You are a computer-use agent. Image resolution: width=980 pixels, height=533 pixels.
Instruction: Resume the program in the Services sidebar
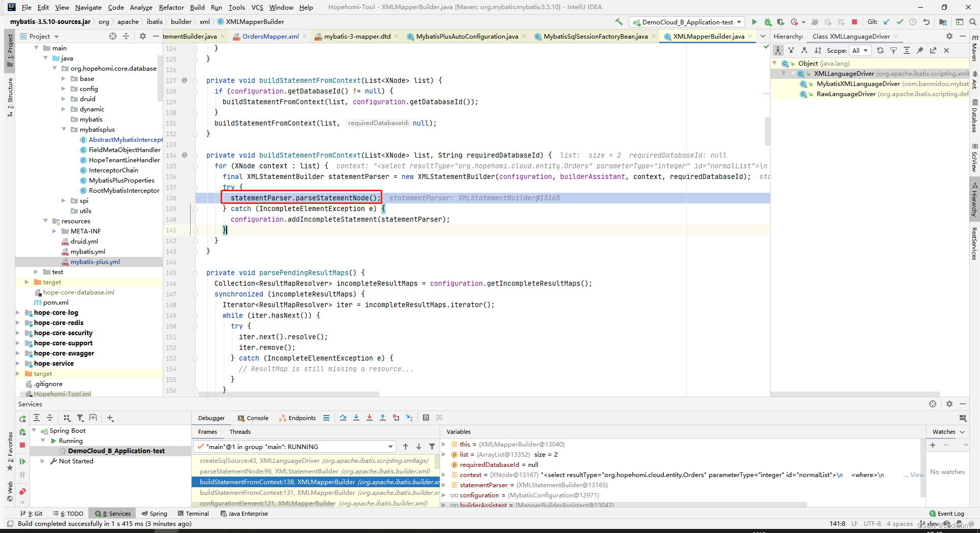tap(22, 461)
